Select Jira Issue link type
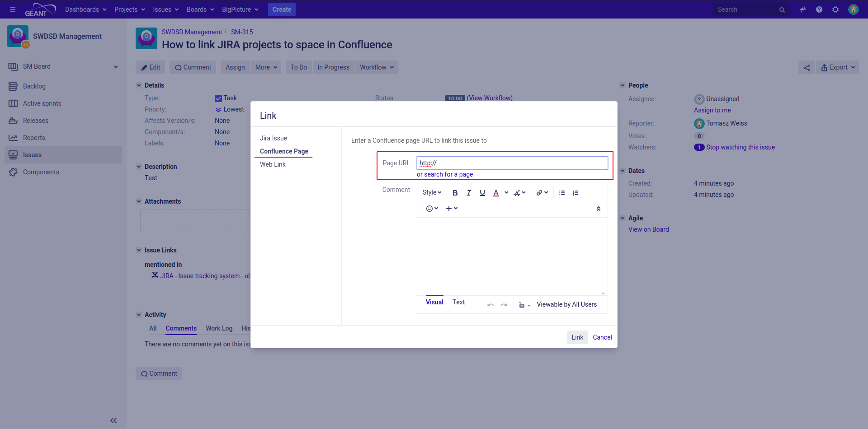Viewport: 868px width, 429px height. pos(274,138)
